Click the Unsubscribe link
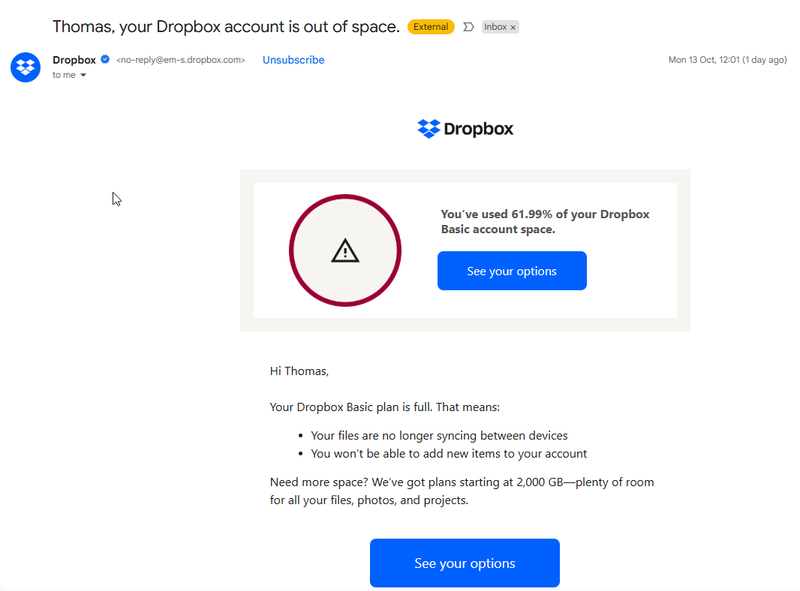Viewport: 800px width, 591px height. 293,60
